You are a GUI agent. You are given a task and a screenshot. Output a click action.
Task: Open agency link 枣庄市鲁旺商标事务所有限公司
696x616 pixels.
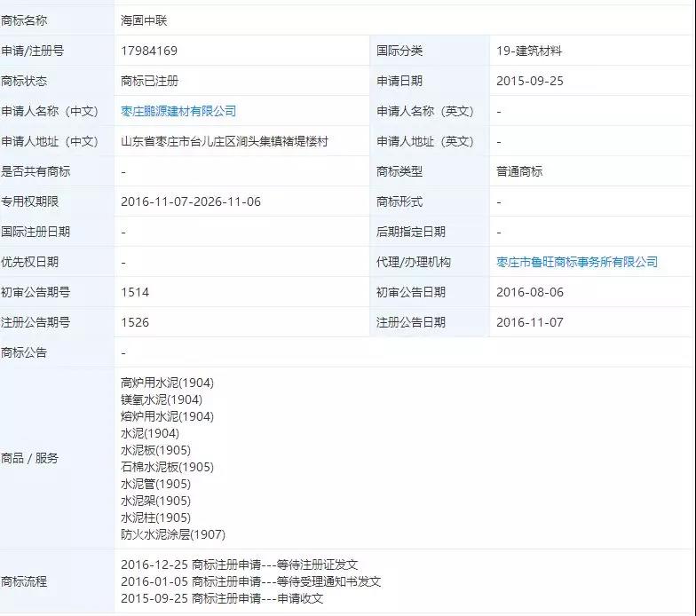coord(577,262)
